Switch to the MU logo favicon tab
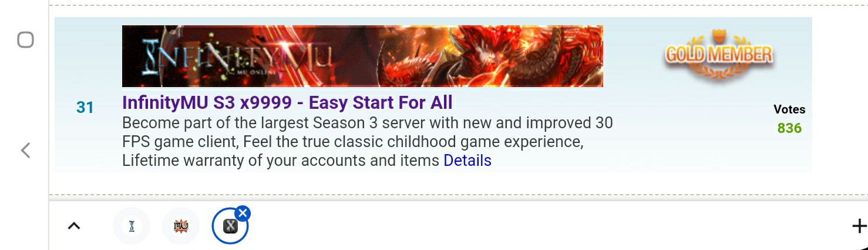 (181, 226)
